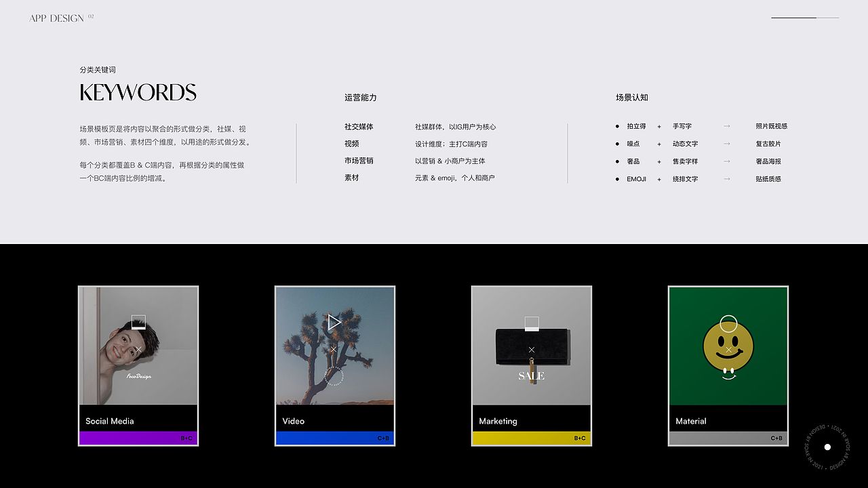Image resolution: width=868 pixels, height=488 pixels.
Task: Open the 运营能力 section
Action: tap(360, 97)
